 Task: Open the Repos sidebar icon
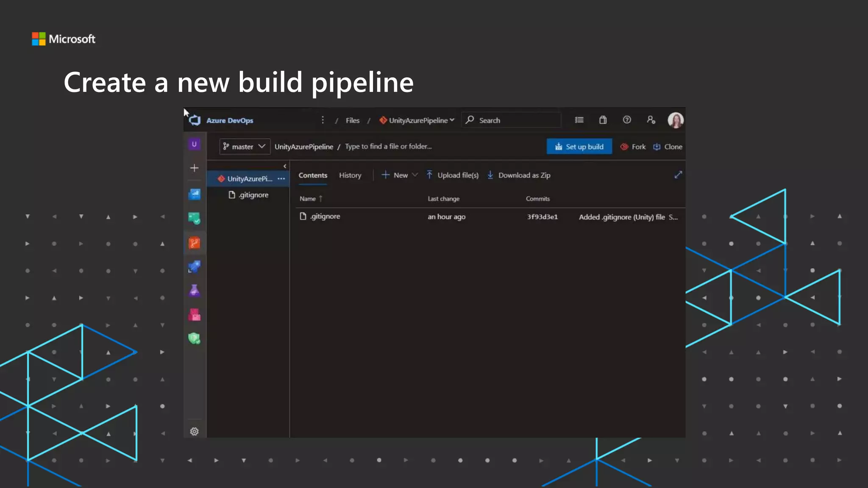coord(194,243)
